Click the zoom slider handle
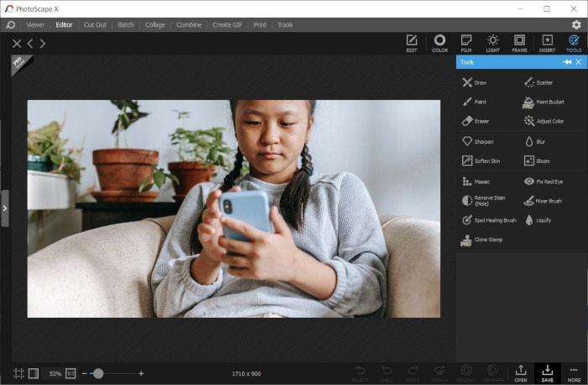 point(98,373)
